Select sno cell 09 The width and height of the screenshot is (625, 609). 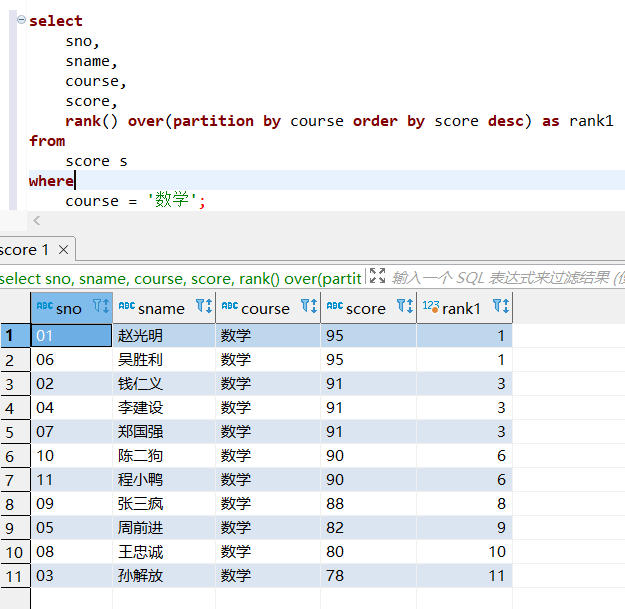(x=72, y=504)
